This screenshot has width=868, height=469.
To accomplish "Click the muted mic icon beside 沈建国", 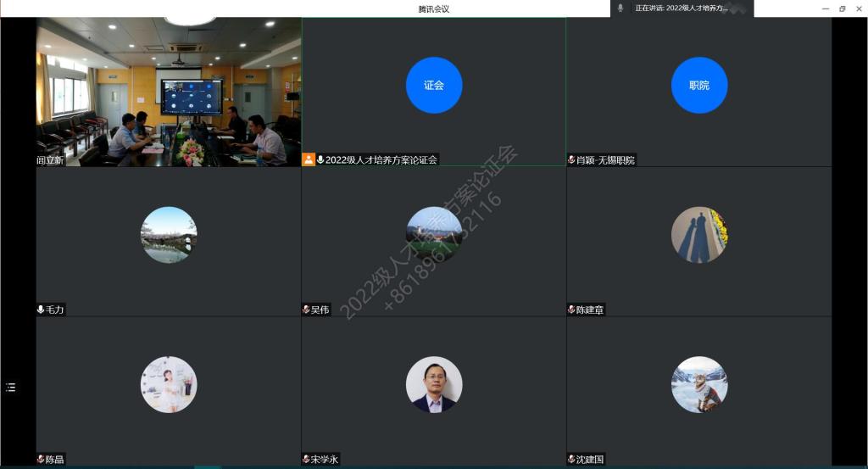I will point(571,460).
